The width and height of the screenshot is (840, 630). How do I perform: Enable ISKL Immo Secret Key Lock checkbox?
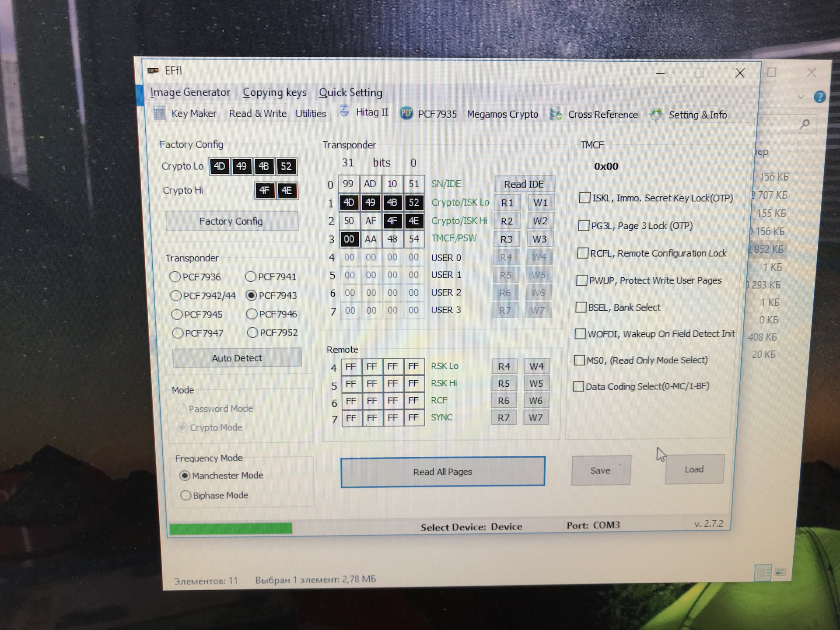[x=584, y=198]
